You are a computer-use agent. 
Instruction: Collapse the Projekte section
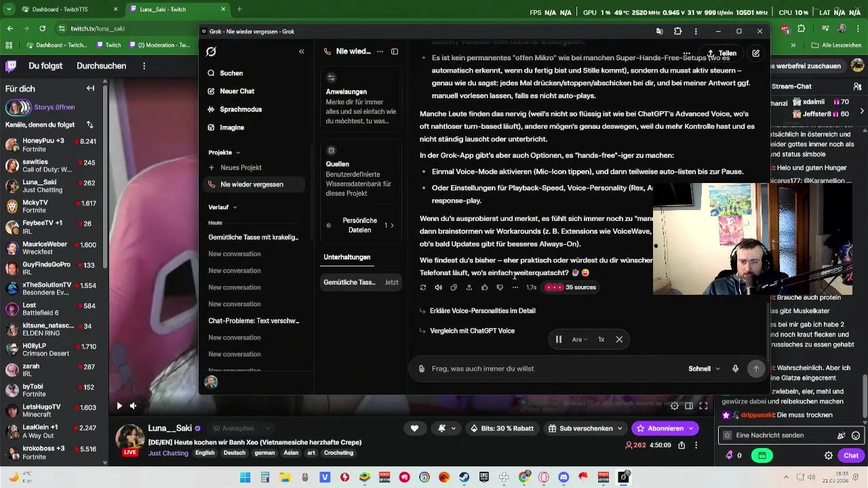click(x=224, y=152)
